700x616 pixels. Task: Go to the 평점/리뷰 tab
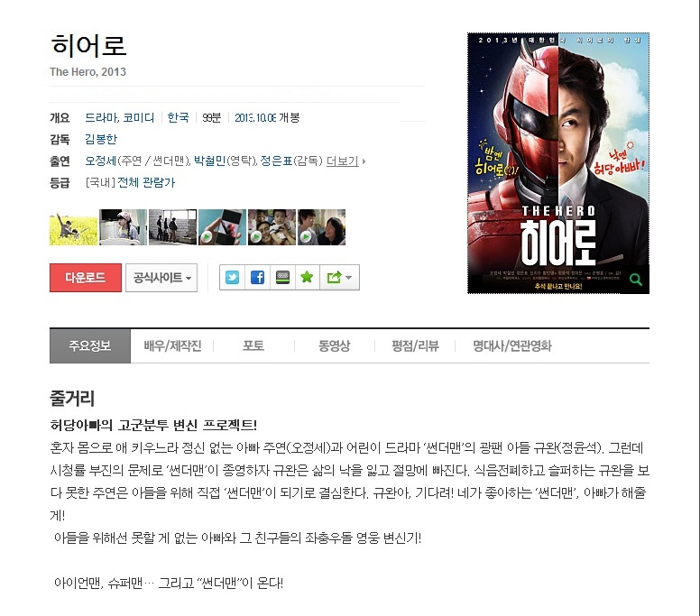[415, 346]
